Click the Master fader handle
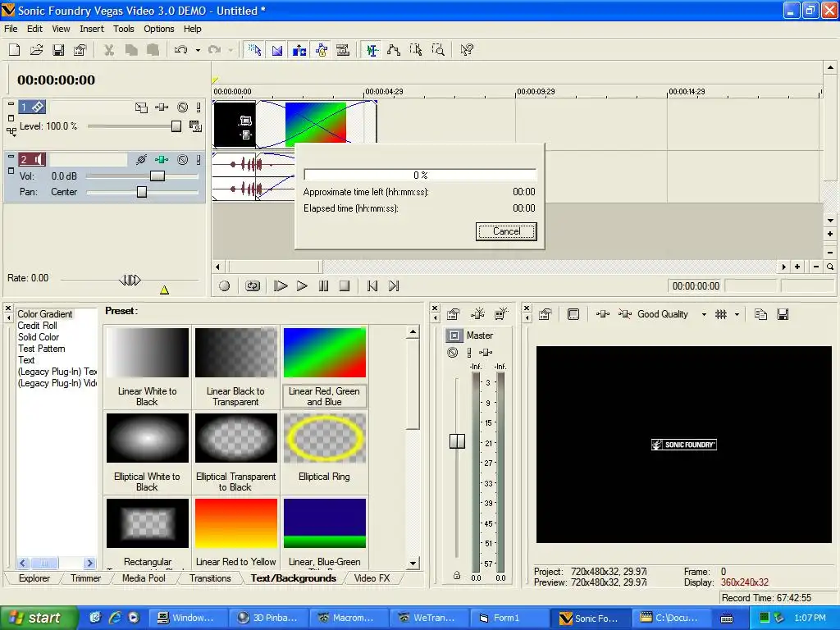Viewport: 840px width, 630px height. [457, 441]
